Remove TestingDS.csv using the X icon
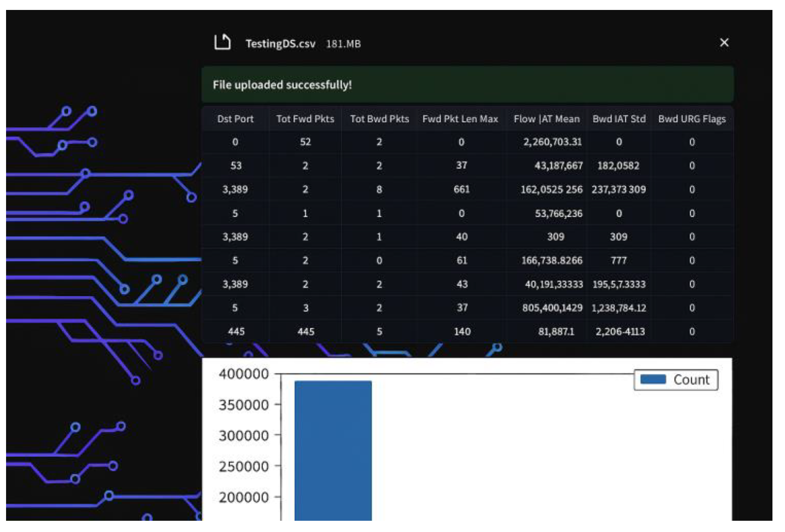The height and width of the screenshot is (532, 785). click(724, 43)
